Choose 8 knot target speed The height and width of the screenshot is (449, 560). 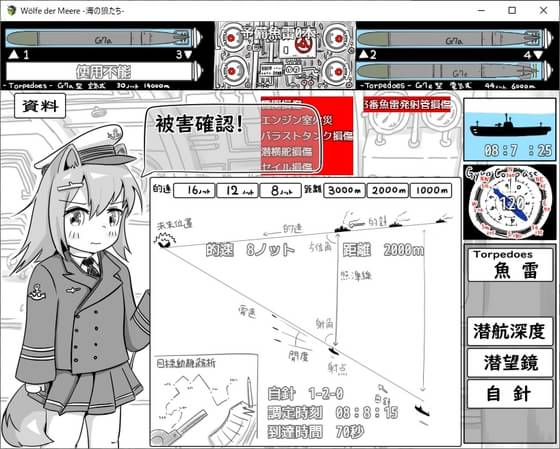tap(281, 190)
